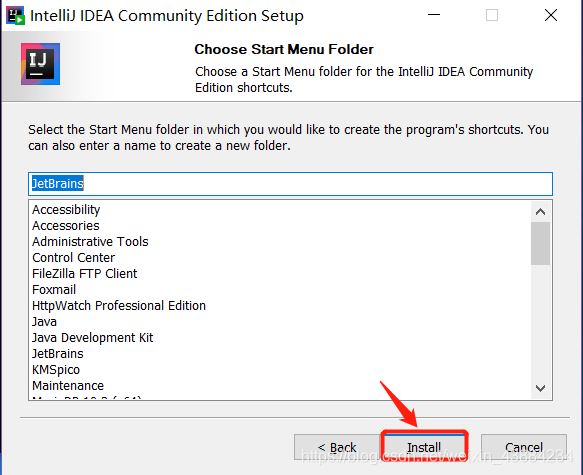Click the installer icon in the title bar
The height and width of the screenshot is (475, 583).
tap(16, 15)
